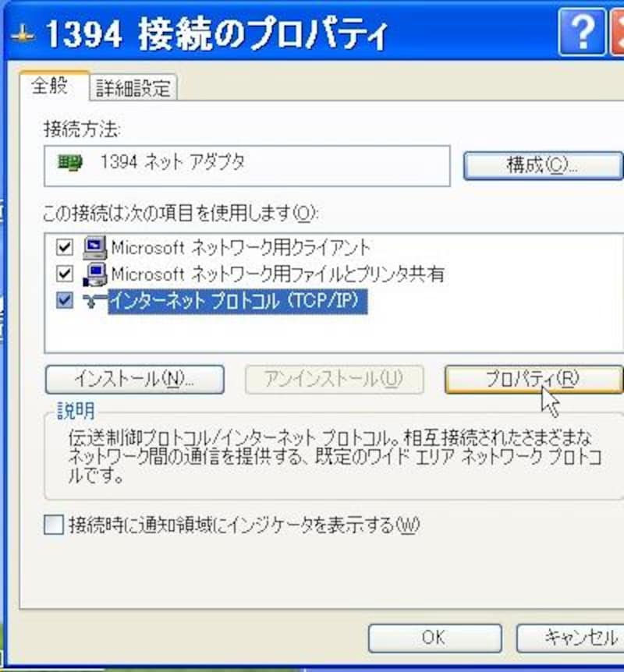Click the 接続時に通知領域にインジケータを表示する label text
This screenshot has height=672, width=624.
click(x=244, y=525)
